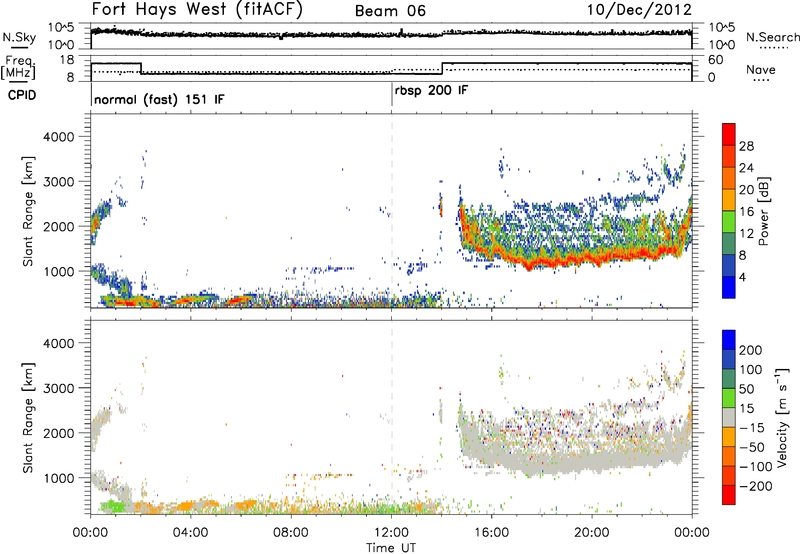
Task: Click '4000' tick on the Velocity panel
Action: point(58,343)
